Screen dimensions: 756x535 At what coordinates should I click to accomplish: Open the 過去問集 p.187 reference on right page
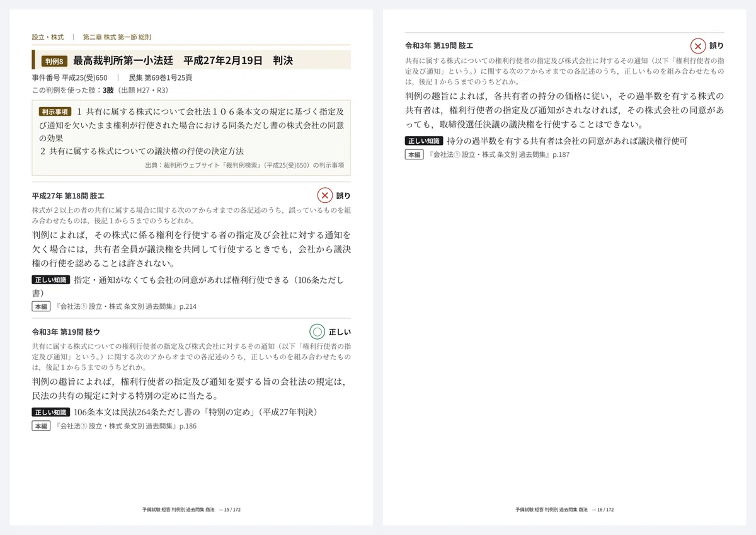click(x=499, y=154)
